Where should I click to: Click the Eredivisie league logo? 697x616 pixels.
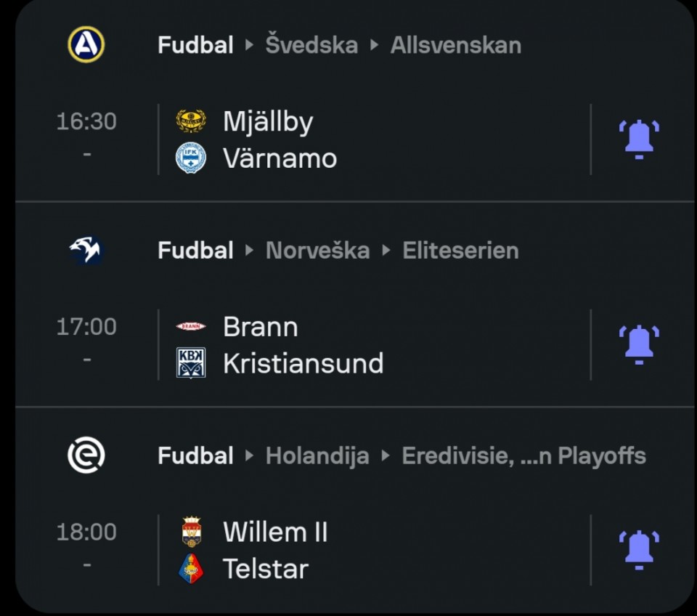(86, 455)
